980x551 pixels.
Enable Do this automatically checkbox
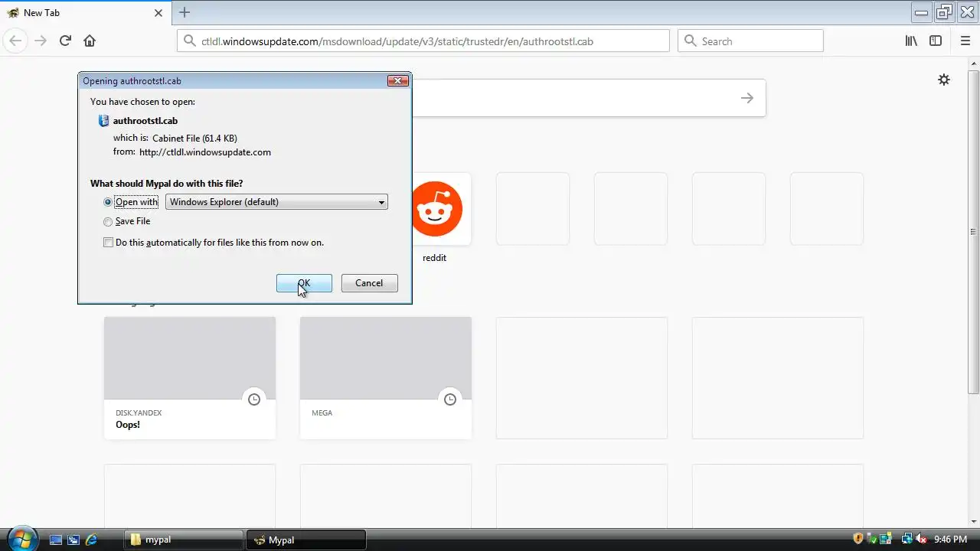pos(108,243)
